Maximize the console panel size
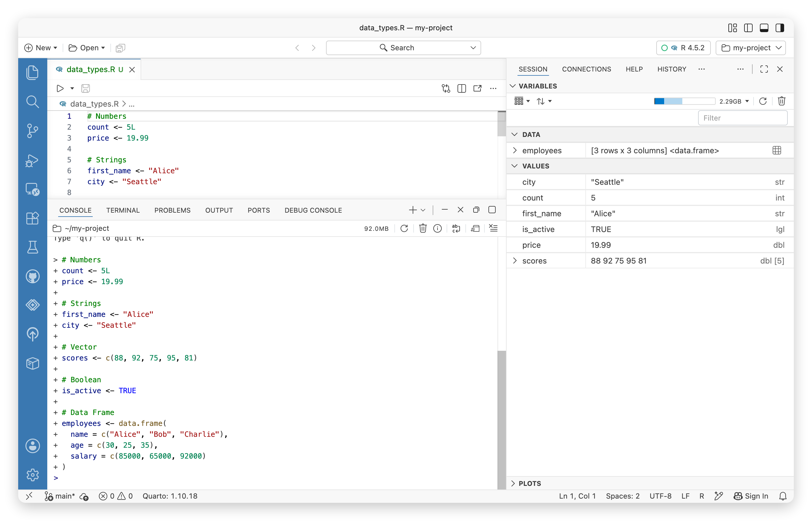This screenshot has width=812, height=521. [492, 210]
